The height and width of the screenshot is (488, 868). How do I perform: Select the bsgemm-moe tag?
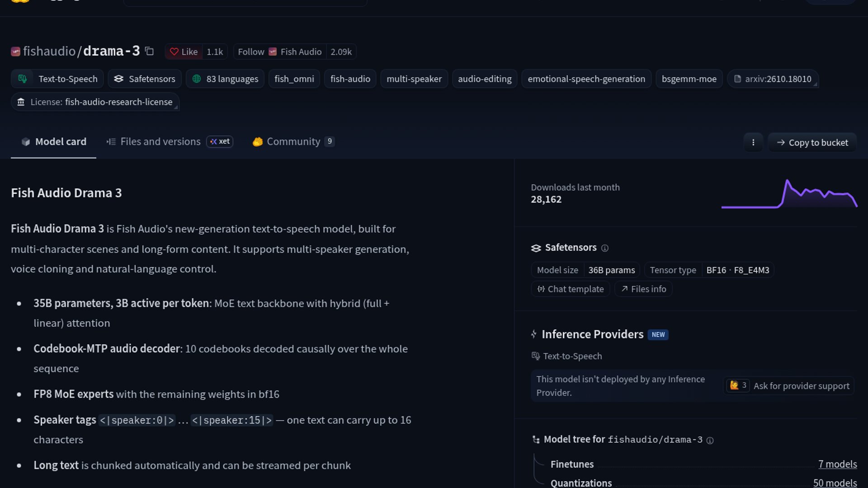click(x=689, y=79)
